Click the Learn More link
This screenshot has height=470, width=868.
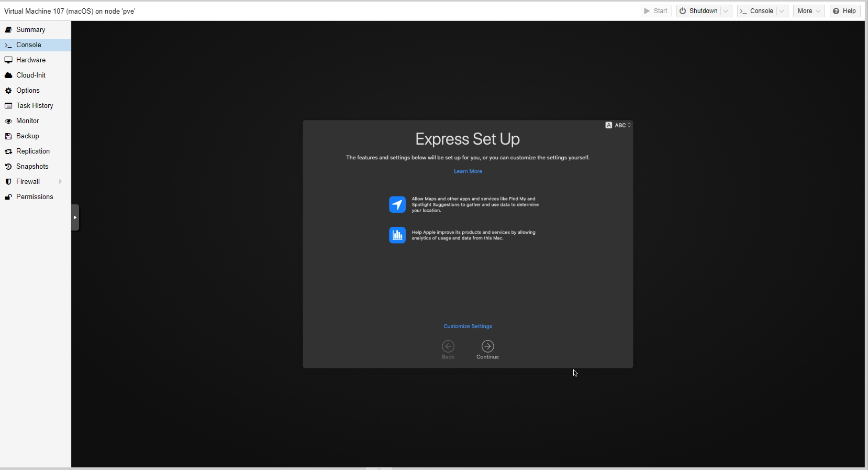pyautogui.click(x=468, y=171)
